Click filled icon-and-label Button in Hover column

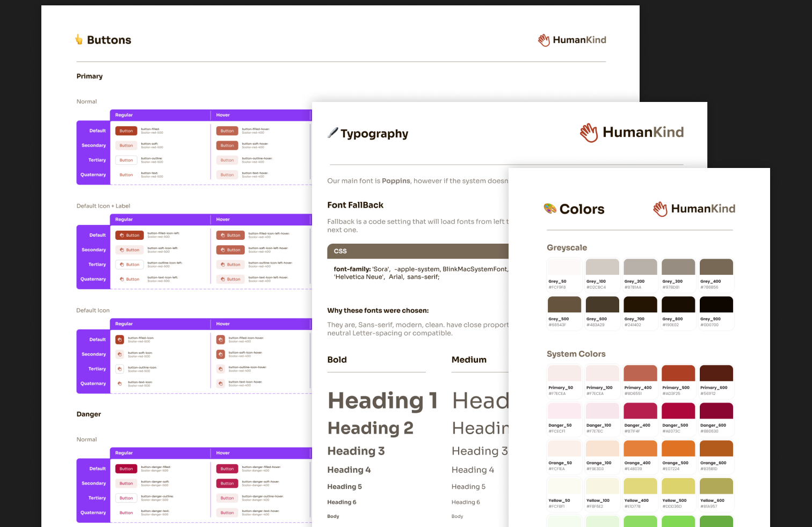click(230, 236)
